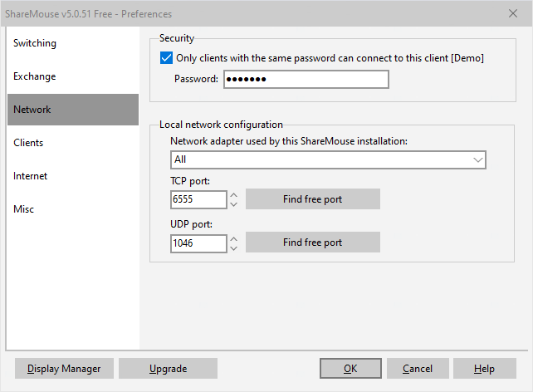Screen dimensions: 533x392
Task: Open the Misc preferences tab
Action: pos(73,209)
